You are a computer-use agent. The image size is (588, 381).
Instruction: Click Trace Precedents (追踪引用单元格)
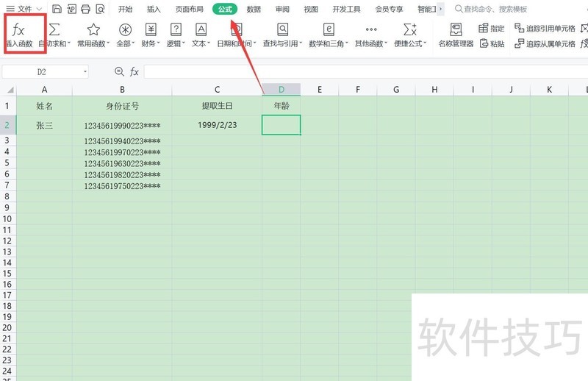pos(545,28)
